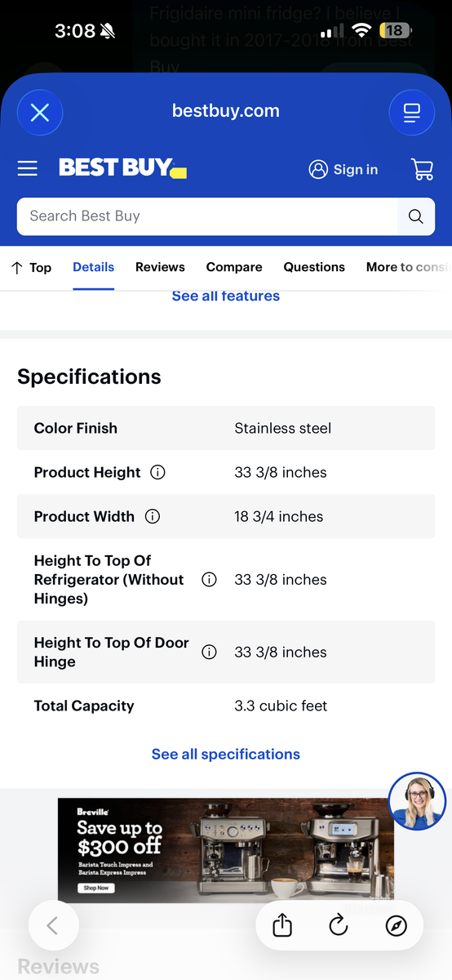This screenshot has height=980, width=452.
Task: Close the in-app browser with X button
Action: pyautogui.click(x=39, y=112)
